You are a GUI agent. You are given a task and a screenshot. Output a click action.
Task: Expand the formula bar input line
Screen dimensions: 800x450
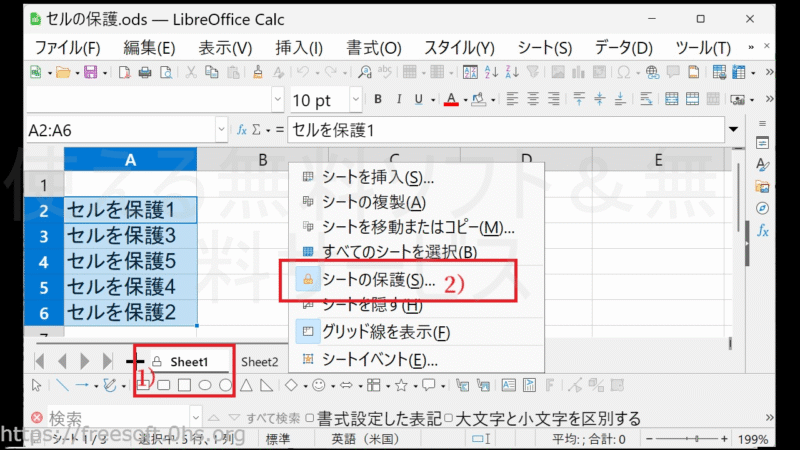pyautogui.click(x=736, y=131)
